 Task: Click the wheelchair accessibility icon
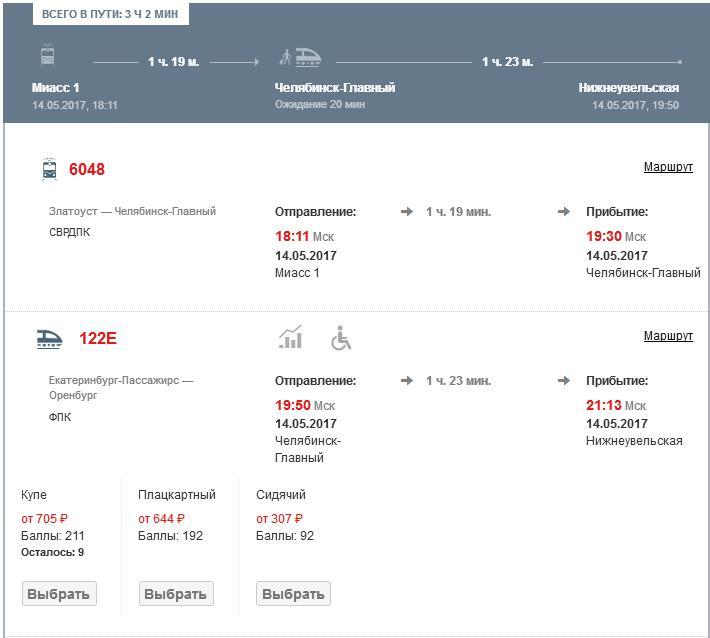pyautogui.click(x=342, y=339)
